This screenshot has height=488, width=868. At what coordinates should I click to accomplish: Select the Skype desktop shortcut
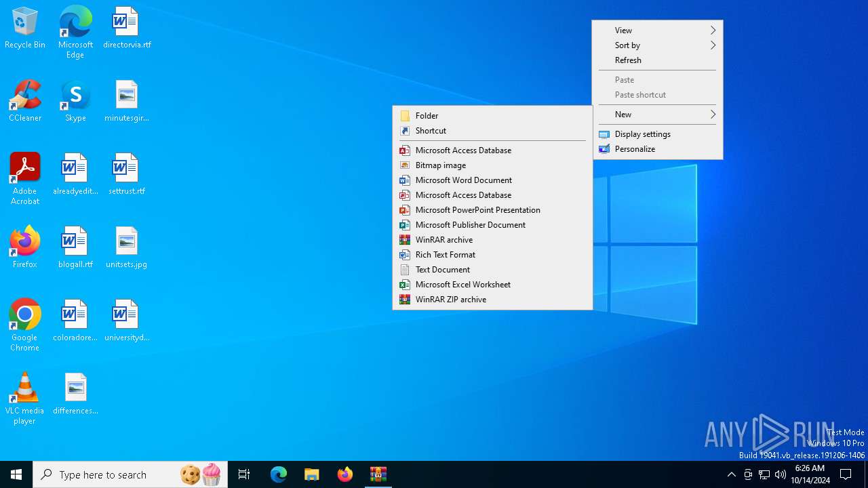click(75, 102)
